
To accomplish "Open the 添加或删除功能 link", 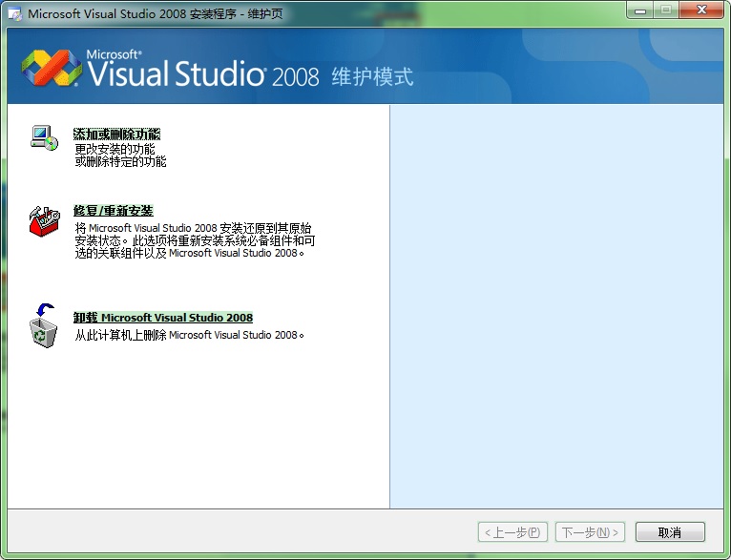I will (116, 135).
